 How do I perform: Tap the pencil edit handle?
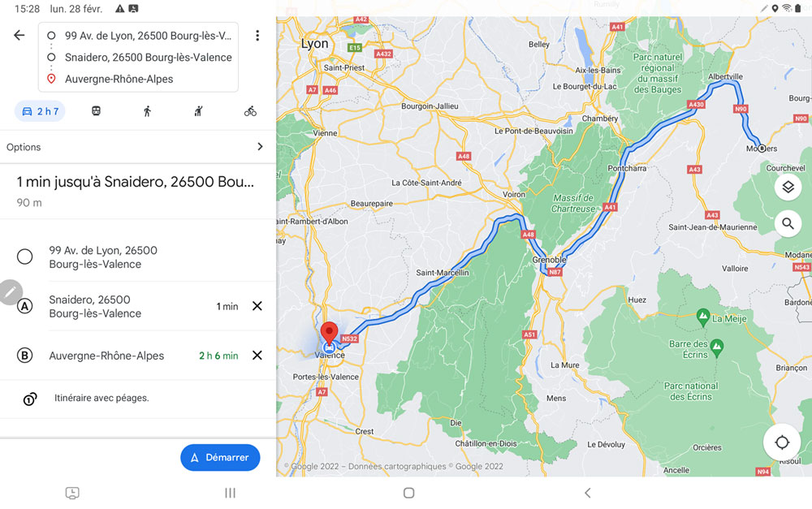click(x=11, y=292)
